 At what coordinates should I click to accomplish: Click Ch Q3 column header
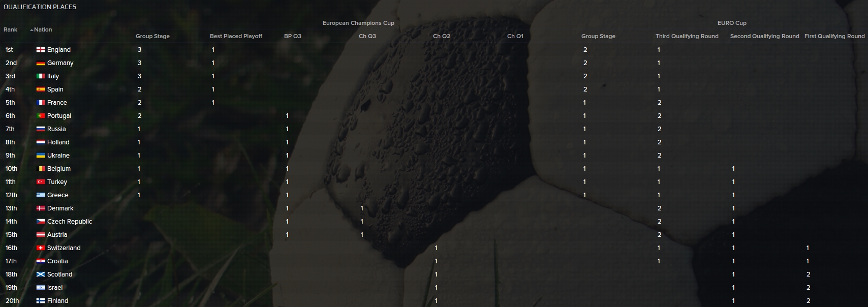(367, 36)
